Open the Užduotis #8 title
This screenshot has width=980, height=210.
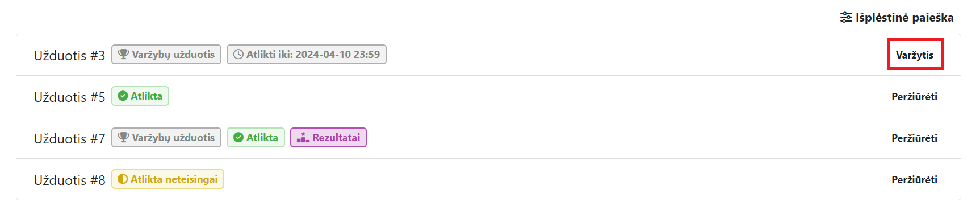[69, 180]
